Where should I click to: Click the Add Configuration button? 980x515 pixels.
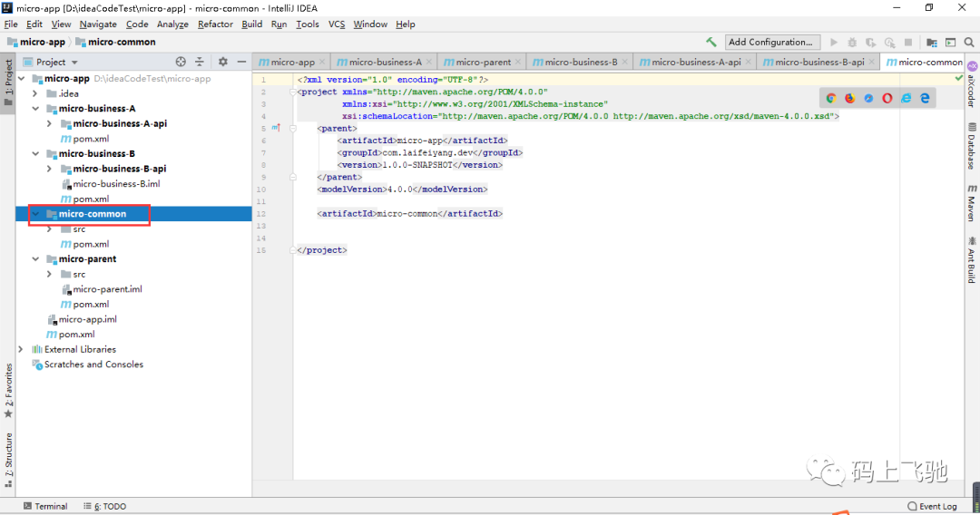(x=771, y=42)
